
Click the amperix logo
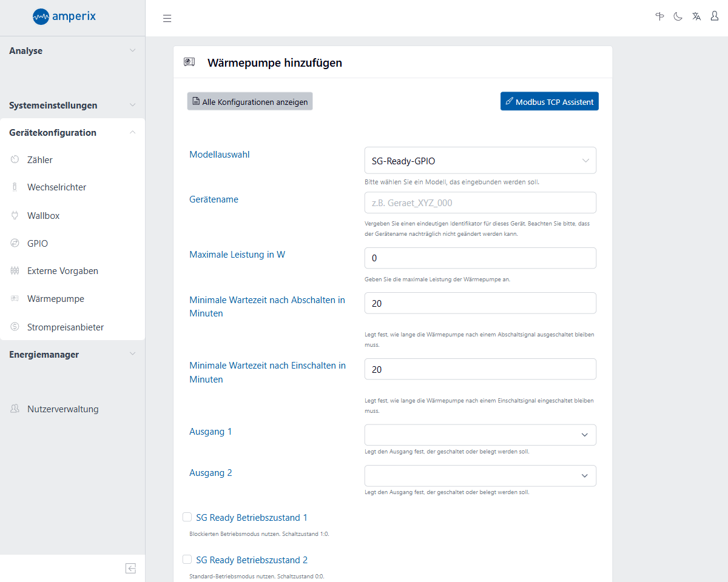coord(64,17)
